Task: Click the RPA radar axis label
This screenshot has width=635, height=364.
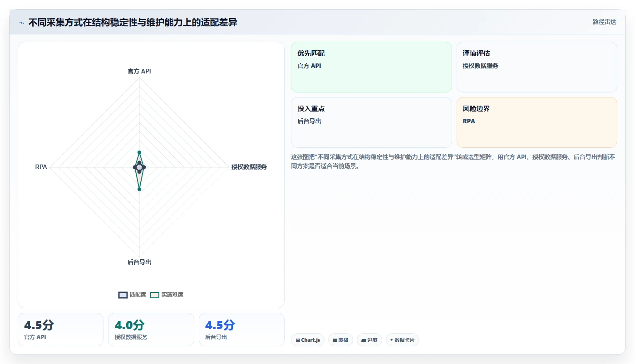Action: point(41,167)
